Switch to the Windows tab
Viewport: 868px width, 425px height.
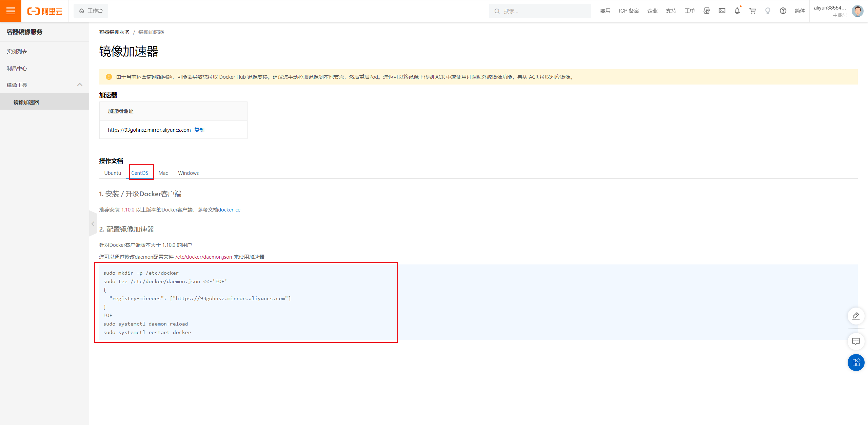point(188,173)
